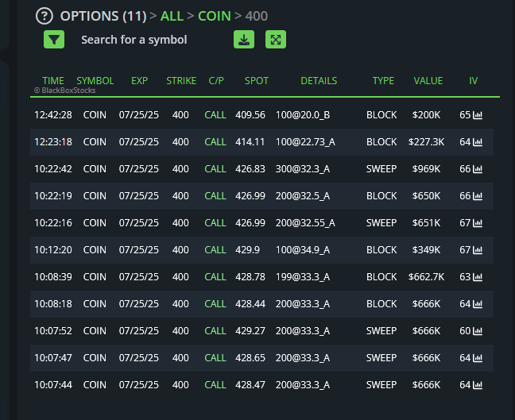Viewport: 515px width, 420px height.
Task: Sort by the VALUE column header
Action: pyautogui.click(x=428, y=81)
